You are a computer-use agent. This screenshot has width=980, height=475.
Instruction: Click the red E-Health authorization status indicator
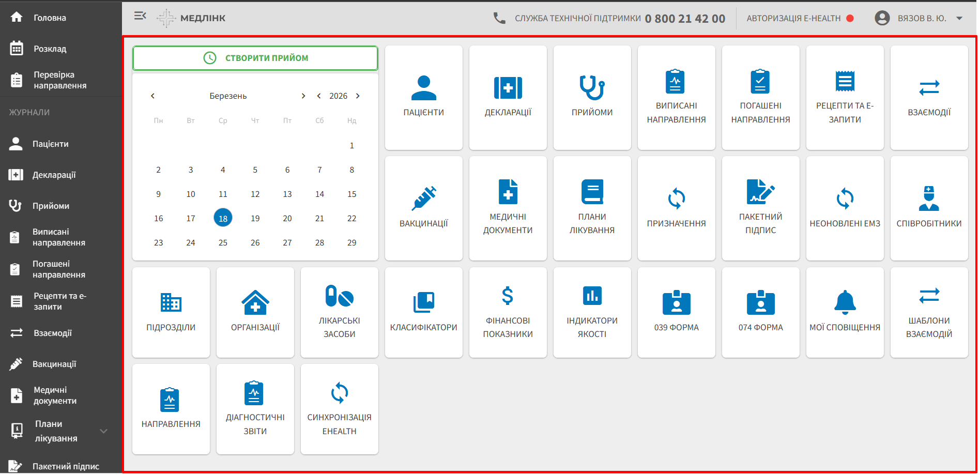click(x=850, y=18)
